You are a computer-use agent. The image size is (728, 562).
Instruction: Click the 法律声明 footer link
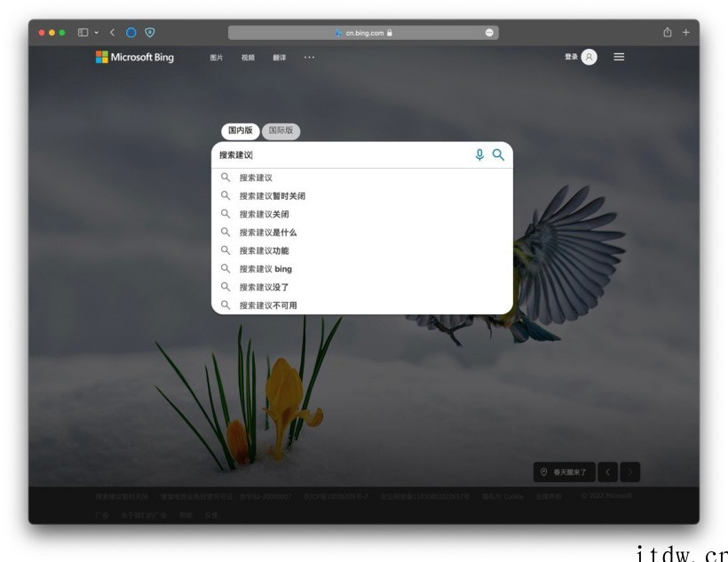(549, 496)
